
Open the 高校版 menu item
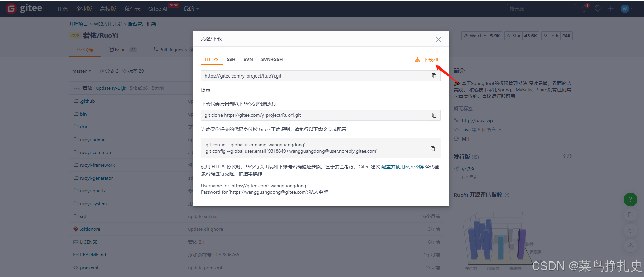(x=108, y=9)
